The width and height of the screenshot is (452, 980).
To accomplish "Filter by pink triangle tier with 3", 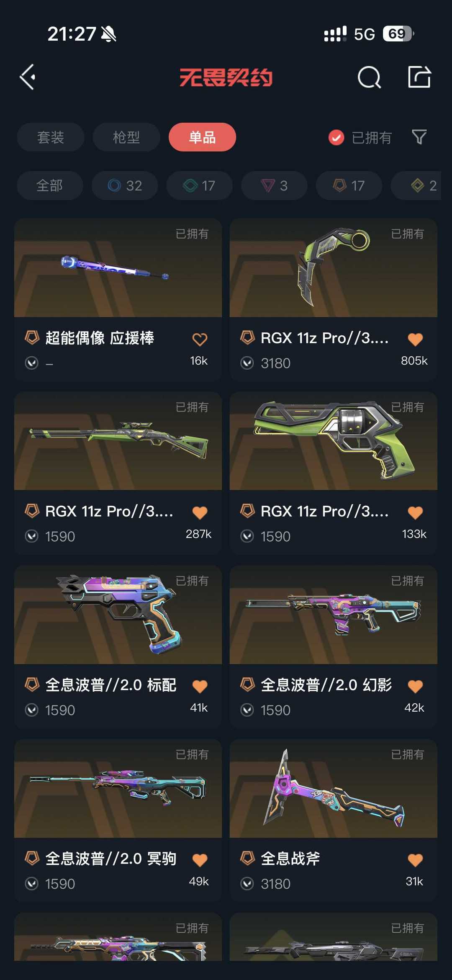I will [x=274, y=185].
